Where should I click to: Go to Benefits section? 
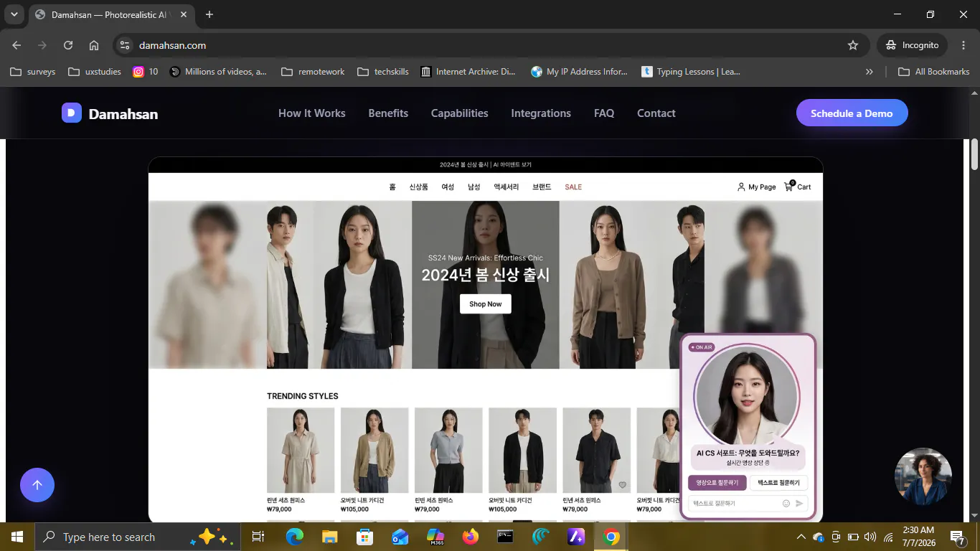point(388,113)
